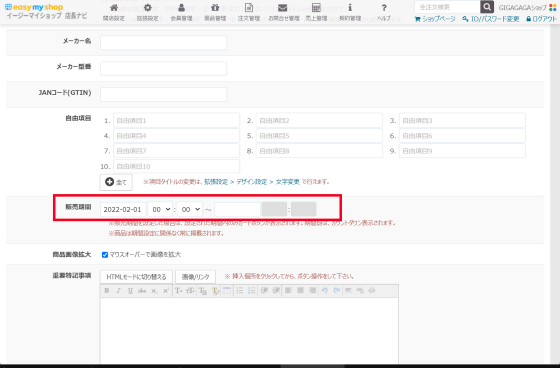Screen dimensions: 560x368
Task: Toggle bold in the editor toolbar
Action: pyautogui.click(x=106, y=291)
